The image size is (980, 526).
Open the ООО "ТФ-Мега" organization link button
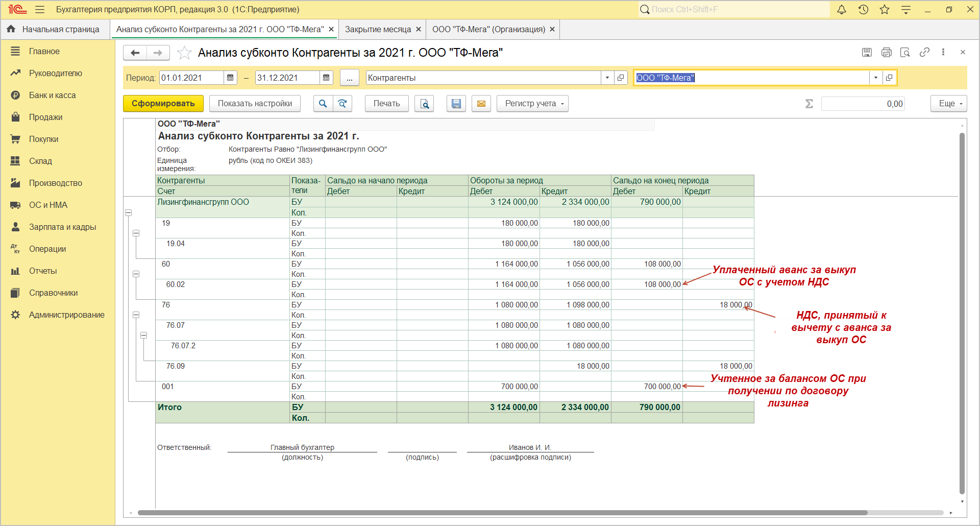pyautogui.click(x=889, y=78)
